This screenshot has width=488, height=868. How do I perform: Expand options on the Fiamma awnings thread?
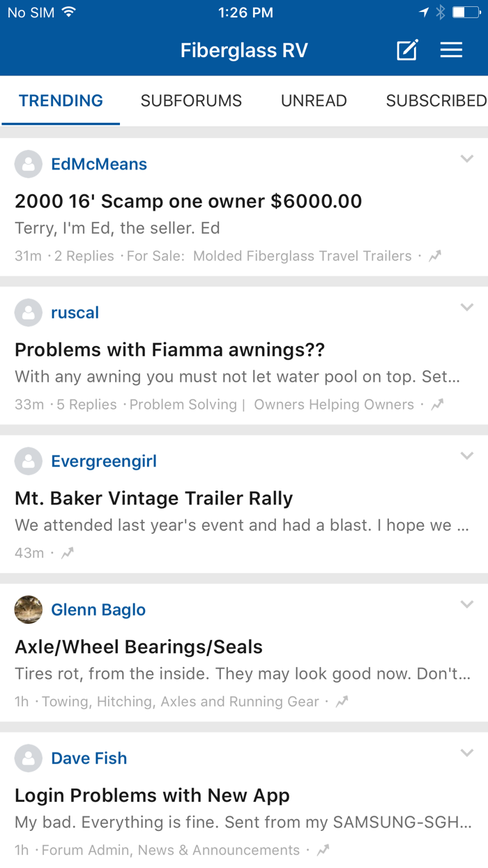[466, 307]
